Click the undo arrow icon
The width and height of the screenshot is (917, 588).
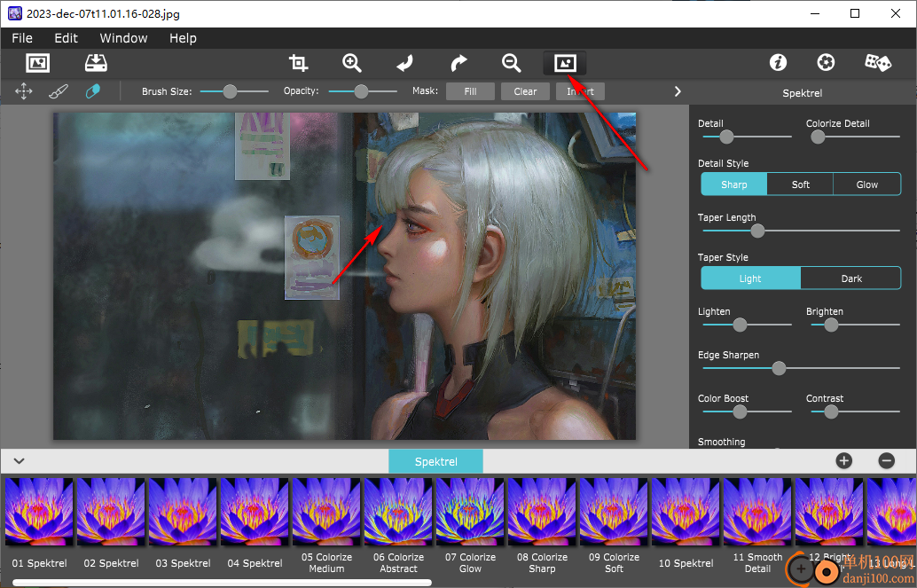(x=404, y=63)
